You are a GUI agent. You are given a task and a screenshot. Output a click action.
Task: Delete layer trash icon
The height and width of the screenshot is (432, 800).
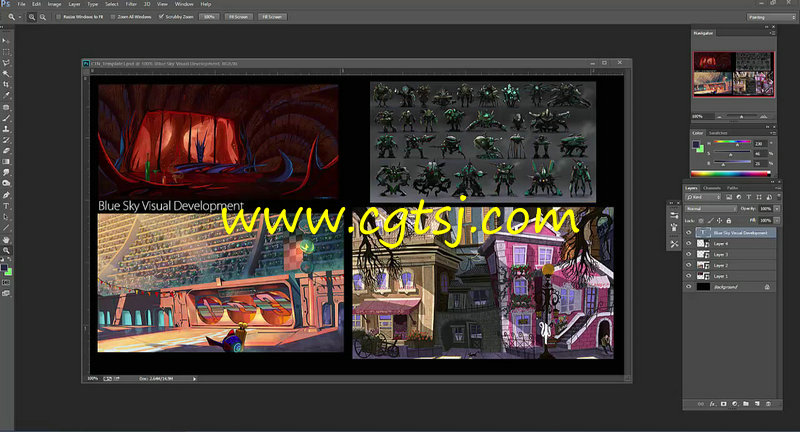point(768,403)
